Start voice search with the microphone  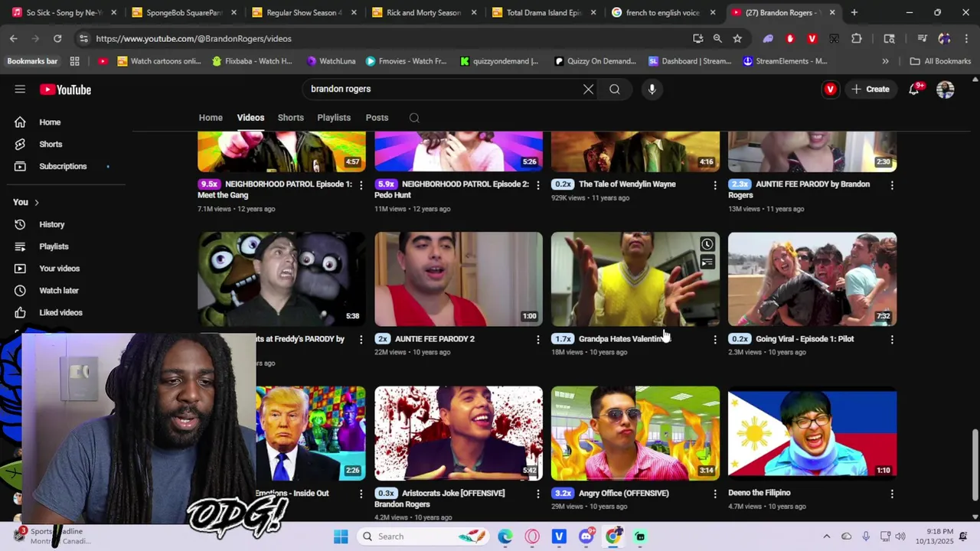tap(652, 90)
